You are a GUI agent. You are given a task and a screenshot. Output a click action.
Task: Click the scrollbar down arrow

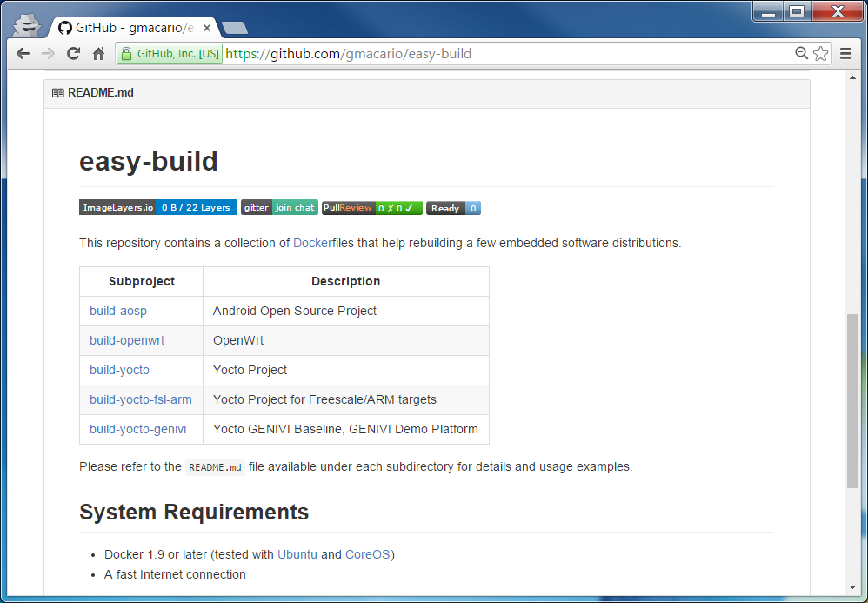[x=852, y=587]
